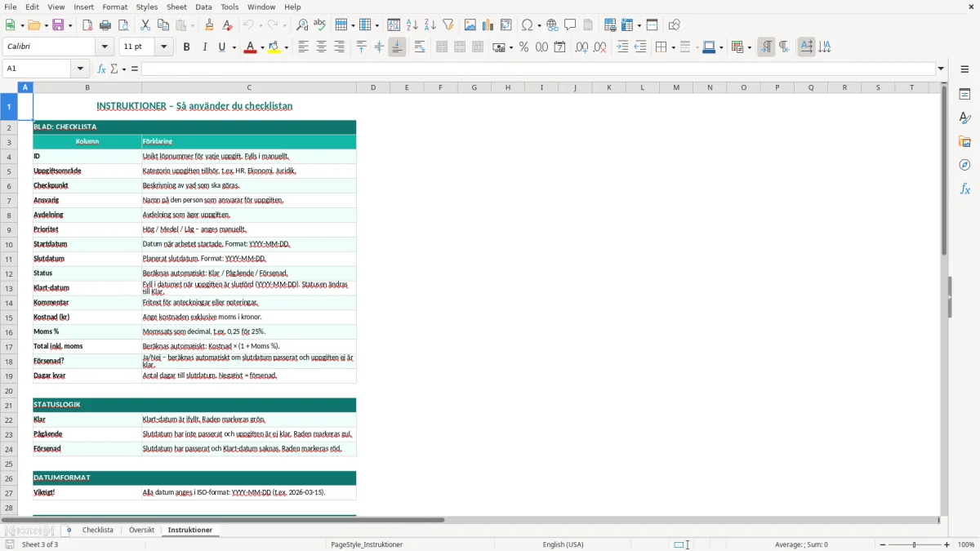Screen dimensions: 980x551
Task: Open the Sheet menu
Action: tap(176, 7)
